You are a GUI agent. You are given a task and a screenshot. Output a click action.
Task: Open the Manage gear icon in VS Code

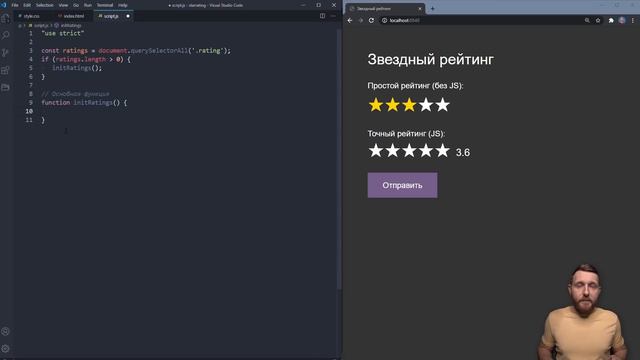pyautogui.click(x=5, y=349)
